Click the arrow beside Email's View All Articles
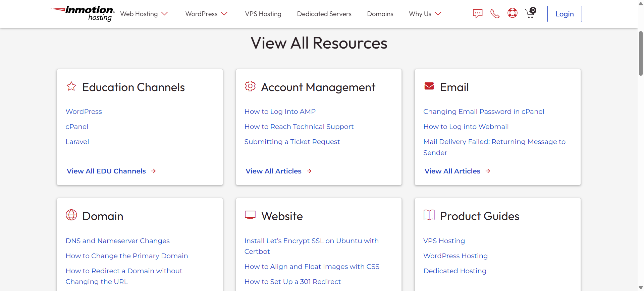Viewport: 644px width, 291px height. (x=488, y=171)
